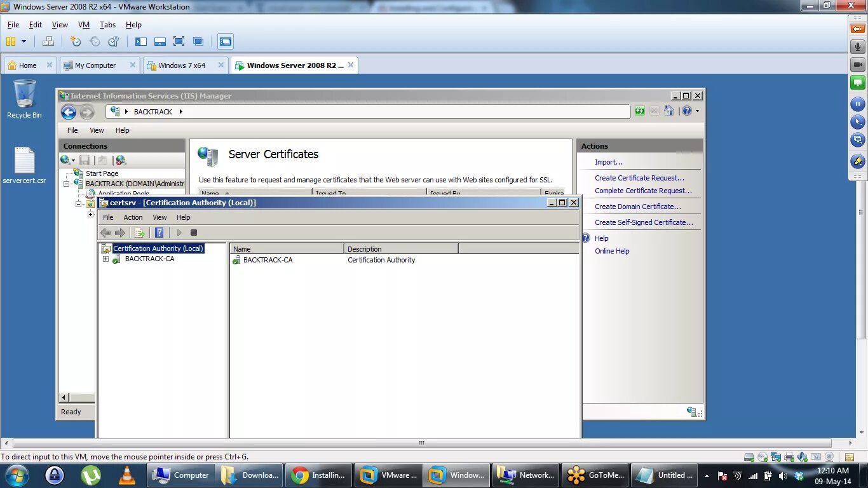Expand the plus node below Sites
The height and width of the screenshot is (488, 868).
click(90, 214)
